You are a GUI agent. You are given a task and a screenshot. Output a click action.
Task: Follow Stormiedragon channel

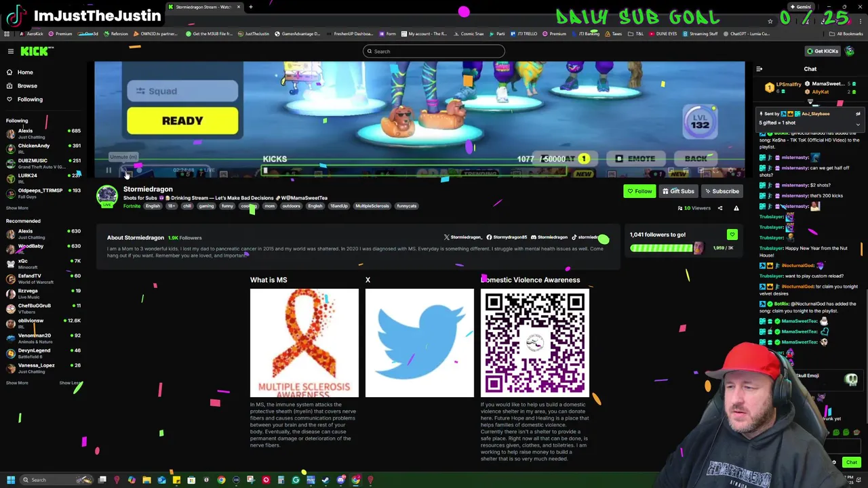point(639,191)
